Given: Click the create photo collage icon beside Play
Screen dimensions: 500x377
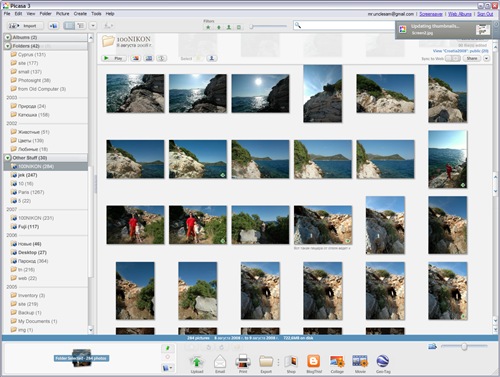Looking at the screenshot, I should pos(136,58).
